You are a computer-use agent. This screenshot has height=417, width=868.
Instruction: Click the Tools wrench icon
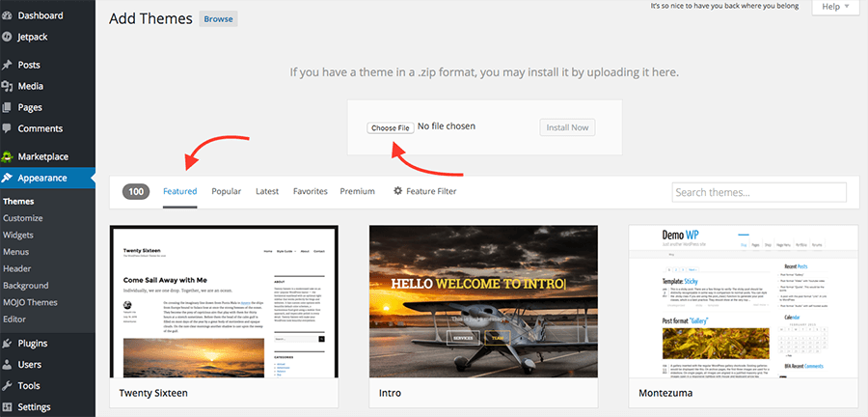[x=7, y=385]
